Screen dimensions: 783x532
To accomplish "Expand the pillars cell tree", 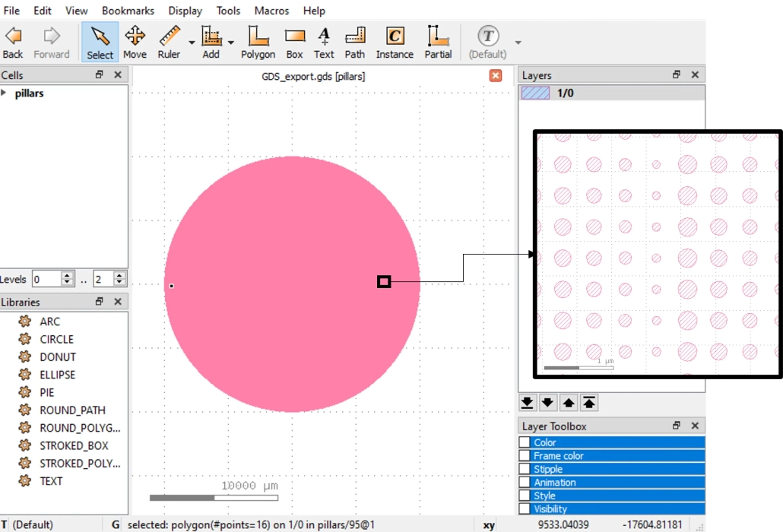I will (4, 93).
